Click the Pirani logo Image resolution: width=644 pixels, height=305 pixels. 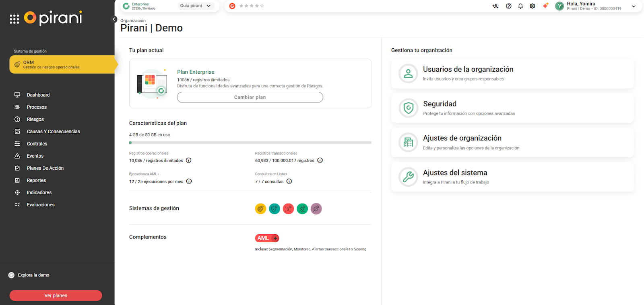click(x=53, y=18)
